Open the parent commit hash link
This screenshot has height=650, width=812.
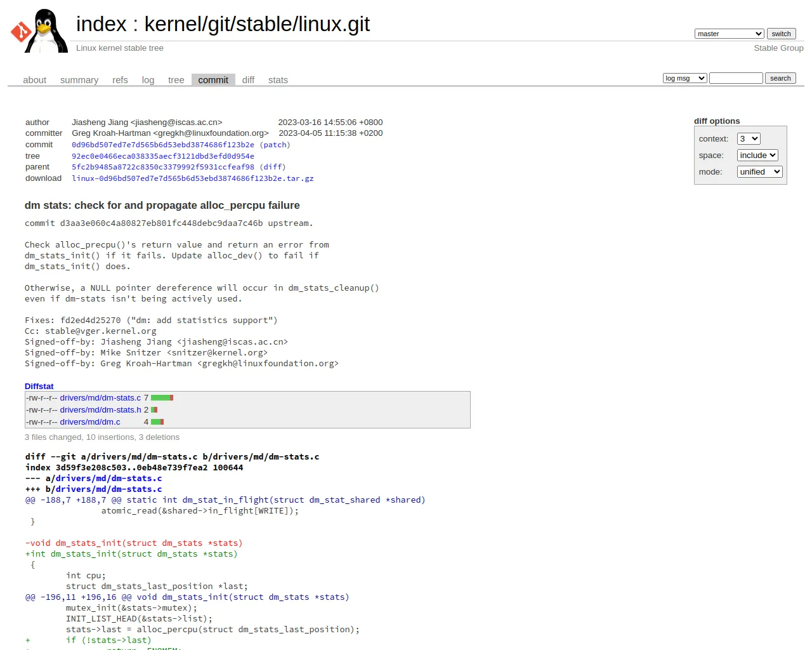coord(163,167)
